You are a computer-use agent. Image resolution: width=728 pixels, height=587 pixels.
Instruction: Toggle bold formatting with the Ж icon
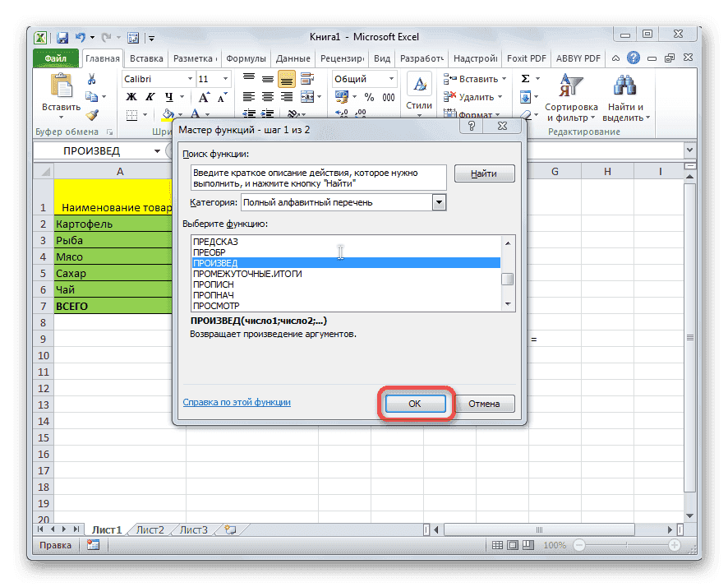point(133,95)
